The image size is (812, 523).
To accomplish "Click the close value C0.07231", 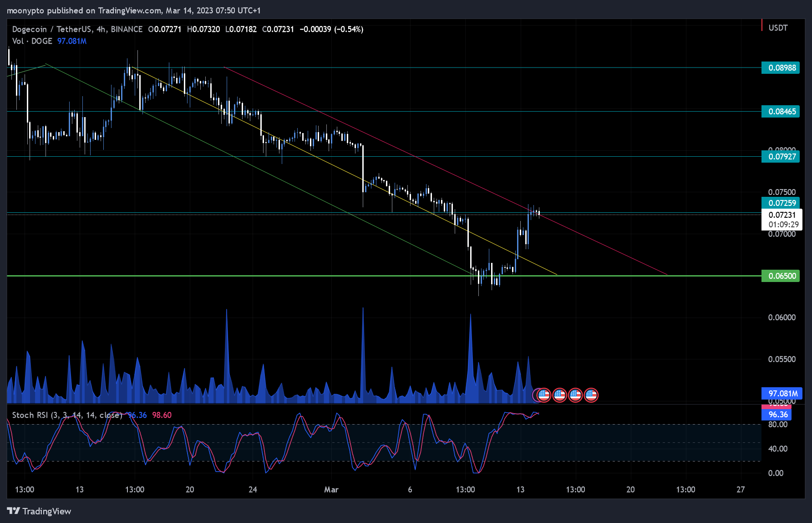I will 278,29.
